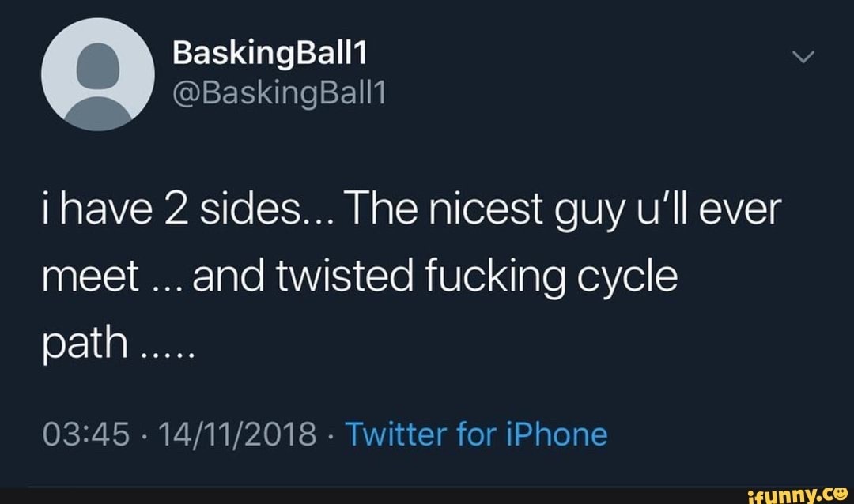Viewport: 854px width, 504px height.
Task: Click the @BaskingBall1 handle
Action: tap(278, 96)
